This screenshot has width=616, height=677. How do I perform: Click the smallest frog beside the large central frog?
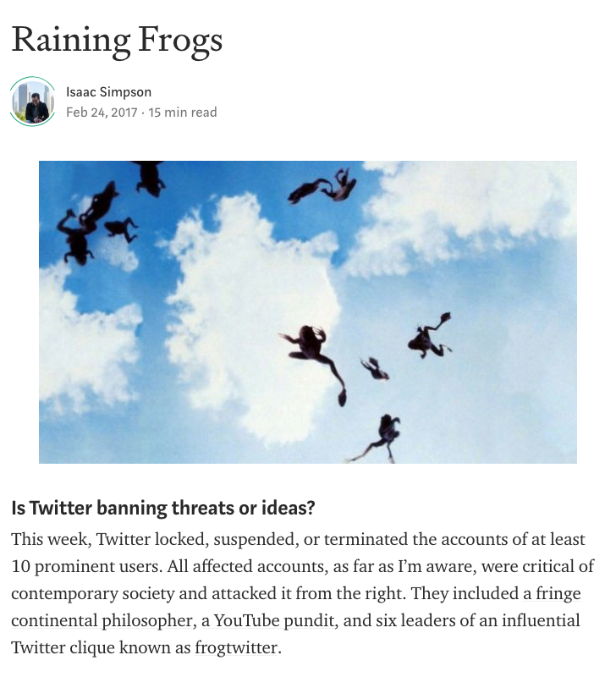[373, 368]
